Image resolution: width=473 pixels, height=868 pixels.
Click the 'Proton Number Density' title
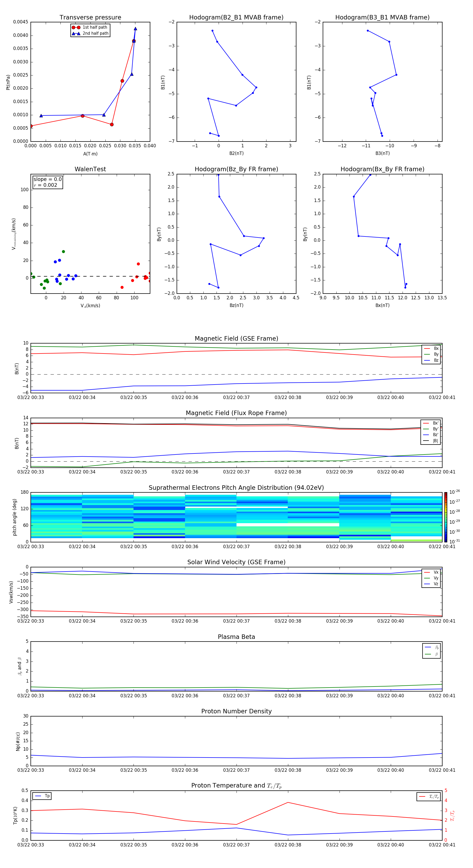(x=236, y=711)
